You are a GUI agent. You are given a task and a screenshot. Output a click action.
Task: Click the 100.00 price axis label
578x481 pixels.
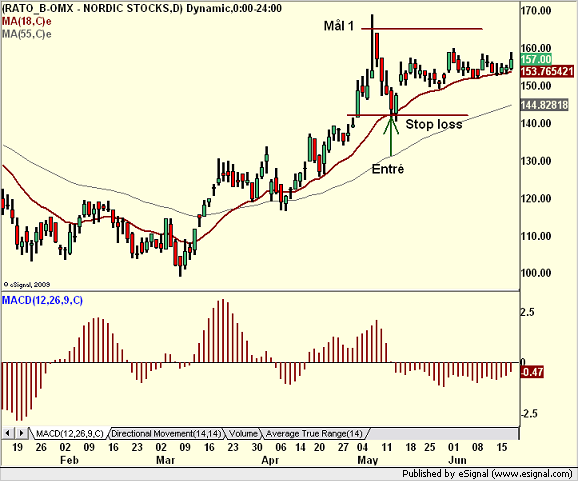(536, 273)
